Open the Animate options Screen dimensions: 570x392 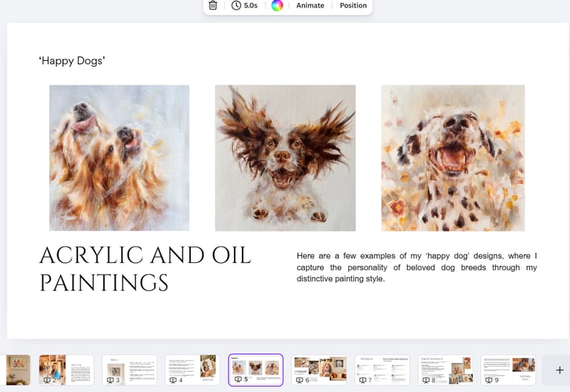310,5
